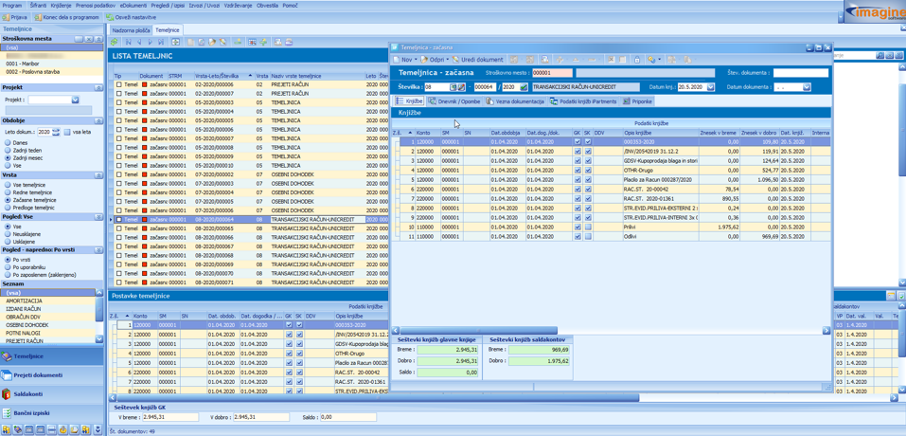This screenshot has width=906, height=436.
Task: Go to next record navigation icon
Action: 150,42
